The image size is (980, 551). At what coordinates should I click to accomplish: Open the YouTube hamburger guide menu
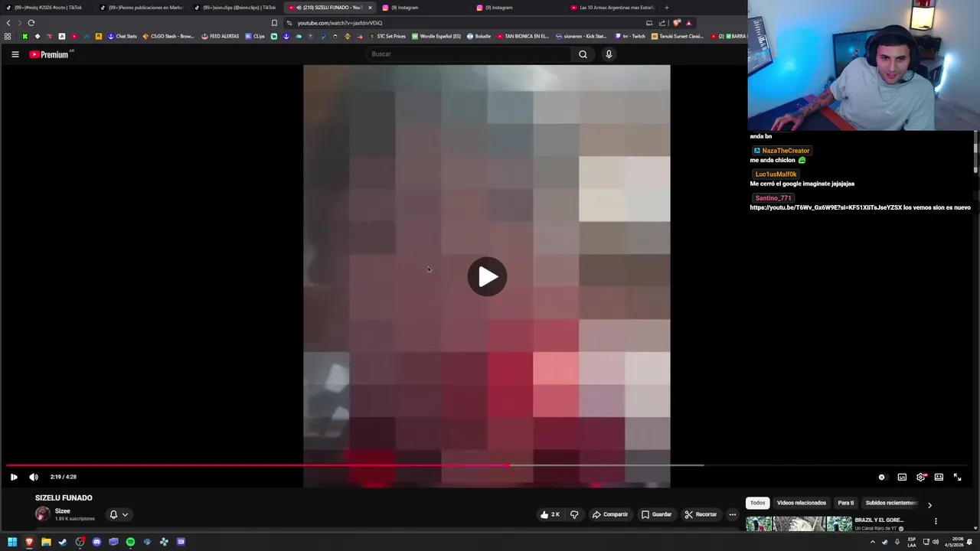pyautogui.click(x=15, y=54)
